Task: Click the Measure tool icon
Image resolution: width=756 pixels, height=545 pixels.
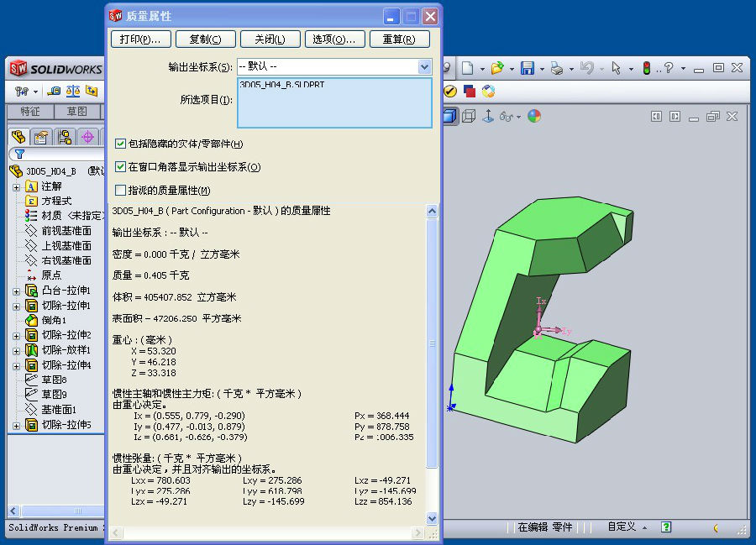Action: [x=55, y=91]
